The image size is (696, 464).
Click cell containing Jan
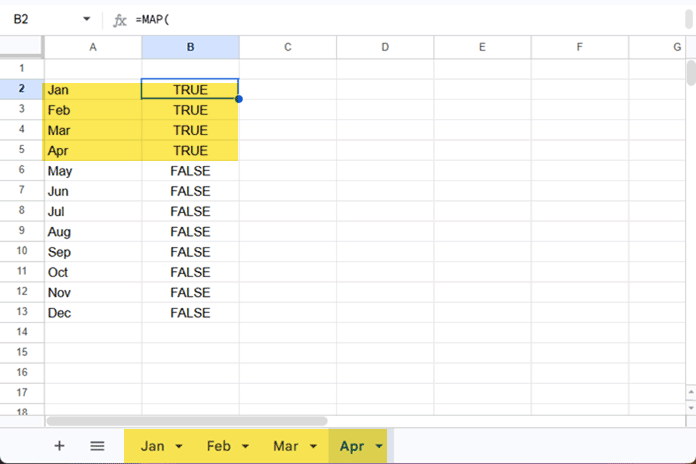tap(93, 90)
